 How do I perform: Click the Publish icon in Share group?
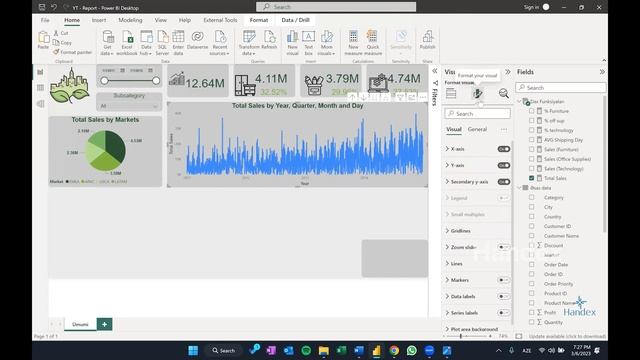click(427, 37)
